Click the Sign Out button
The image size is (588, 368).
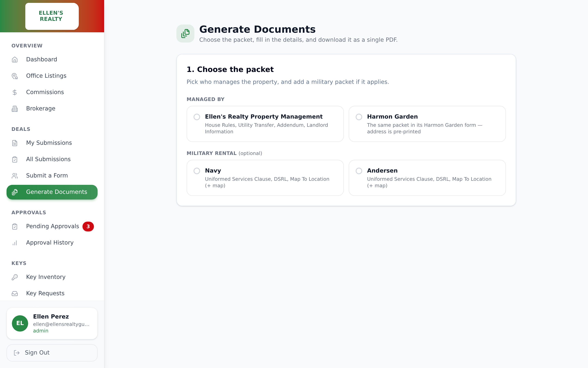coord(52,353)
